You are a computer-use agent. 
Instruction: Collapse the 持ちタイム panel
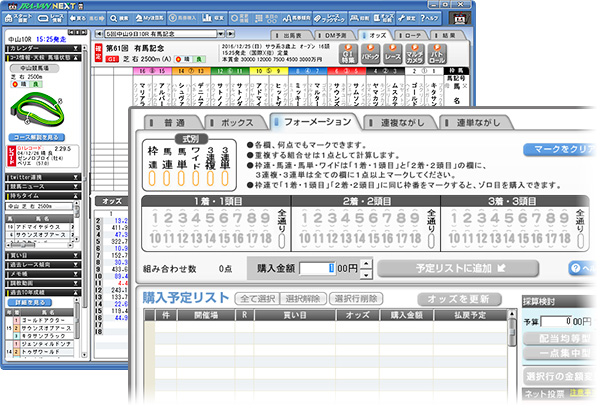pyautogui.click(x=43, y=196)
